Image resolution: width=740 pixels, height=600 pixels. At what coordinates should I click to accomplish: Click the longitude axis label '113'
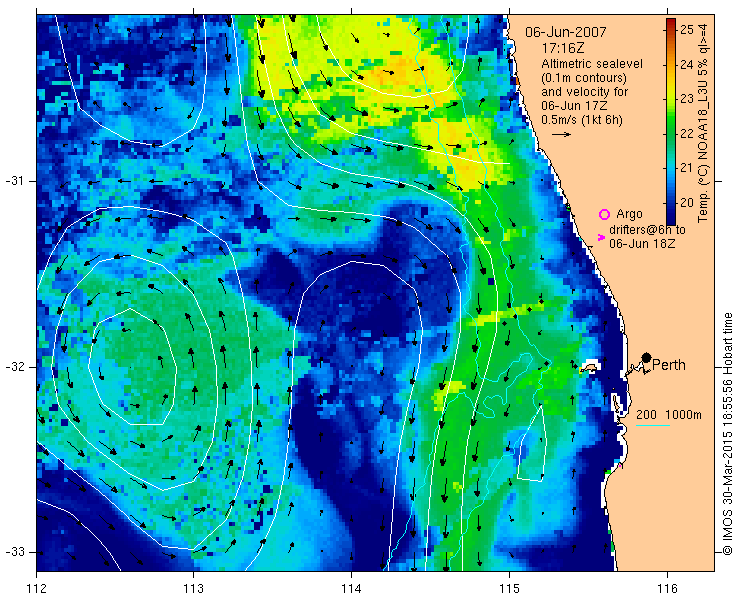coord(193,589)
